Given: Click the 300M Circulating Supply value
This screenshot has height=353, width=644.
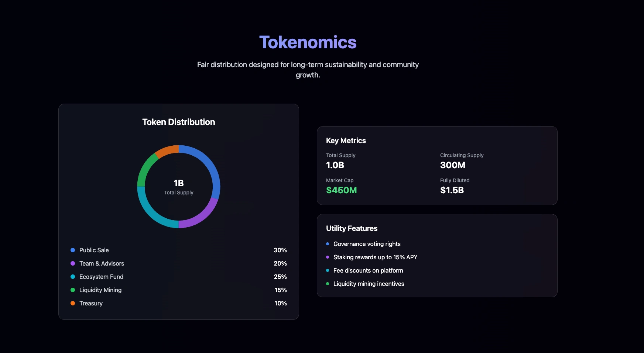Looking at the screenshot, I should coord(452,165).
